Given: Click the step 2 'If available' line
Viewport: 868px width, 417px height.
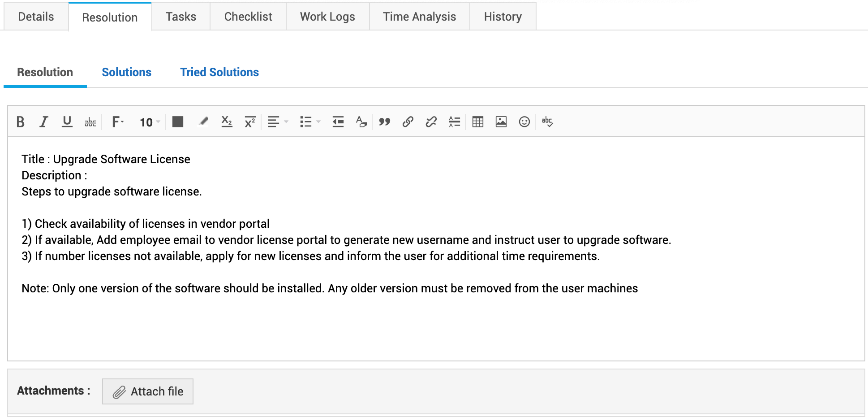Looking at the screenshot, I should click(x=346, y=240).
